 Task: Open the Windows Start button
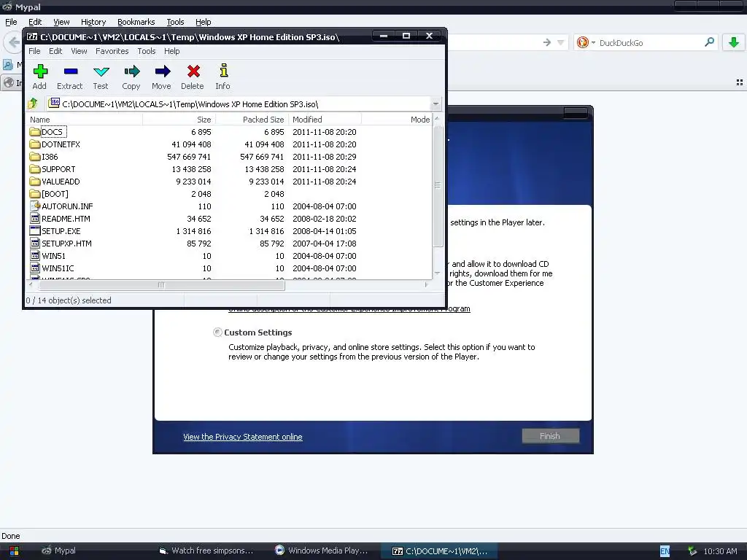15,551
